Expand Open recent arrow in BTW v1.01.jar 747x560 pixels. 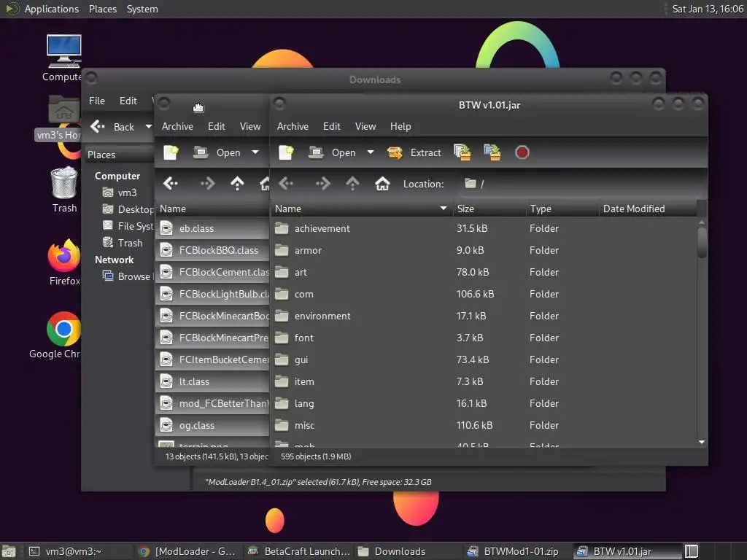[x=370, y=152]
